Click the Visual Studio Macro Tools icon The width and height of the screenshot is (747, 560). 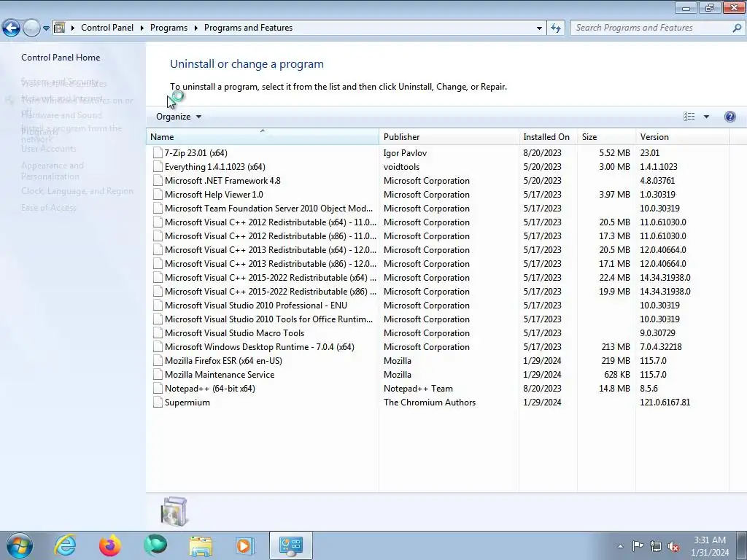click(x=158, y=332)
